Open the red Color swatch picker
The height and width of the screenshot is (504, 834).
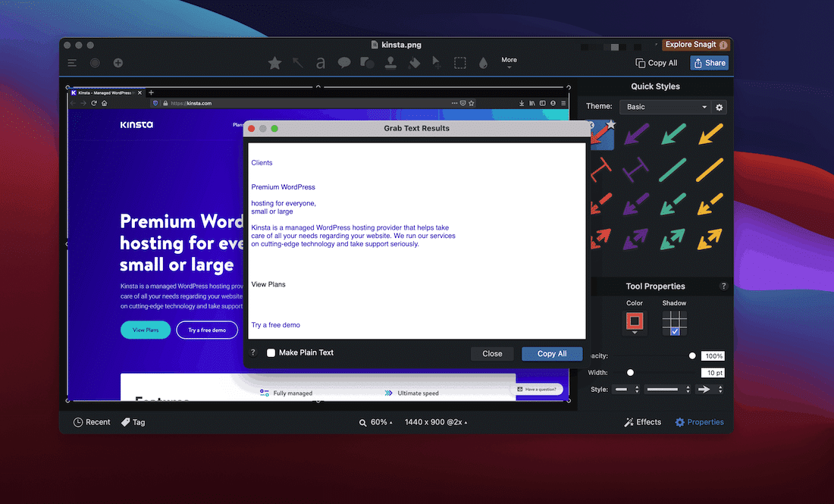635,322
